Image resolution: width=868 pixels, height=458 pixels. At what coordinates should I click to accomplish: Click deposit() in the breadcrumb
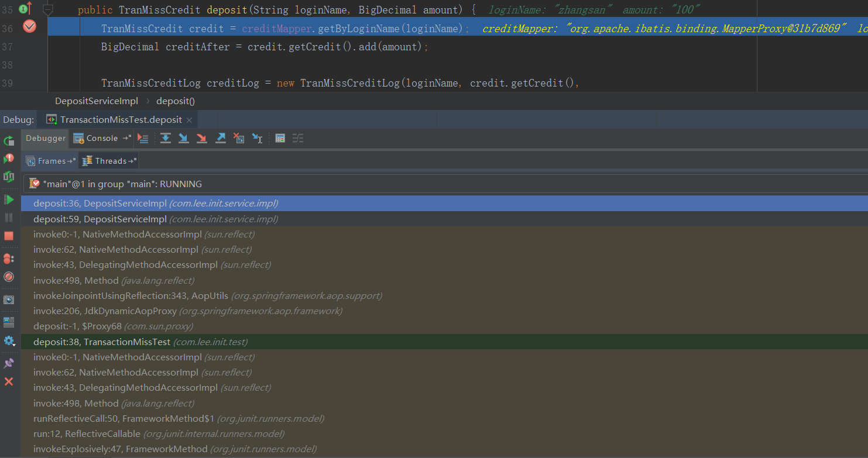pyautogui.click(x=176, y=101)
